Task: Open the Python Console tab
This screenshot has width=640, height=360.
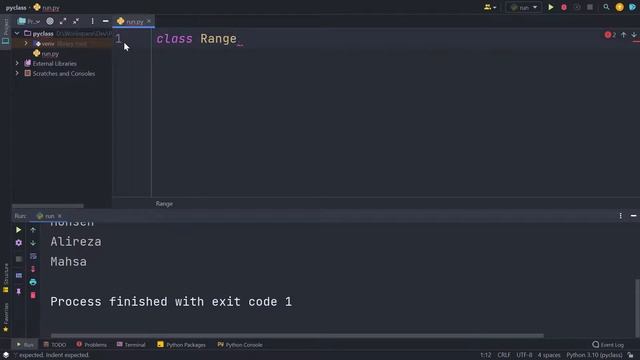Action: click(240, 345)
